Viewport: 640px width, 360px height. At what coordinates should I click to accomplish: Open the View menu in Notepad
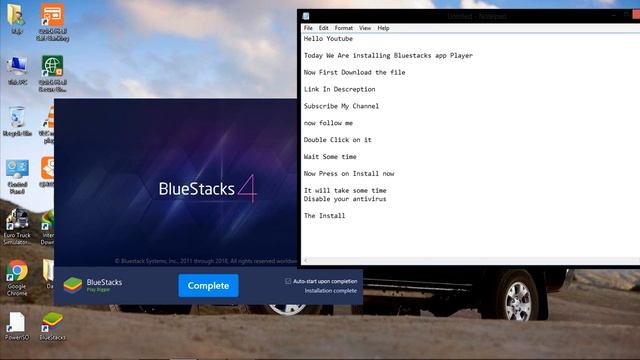(x=365, y=28)
